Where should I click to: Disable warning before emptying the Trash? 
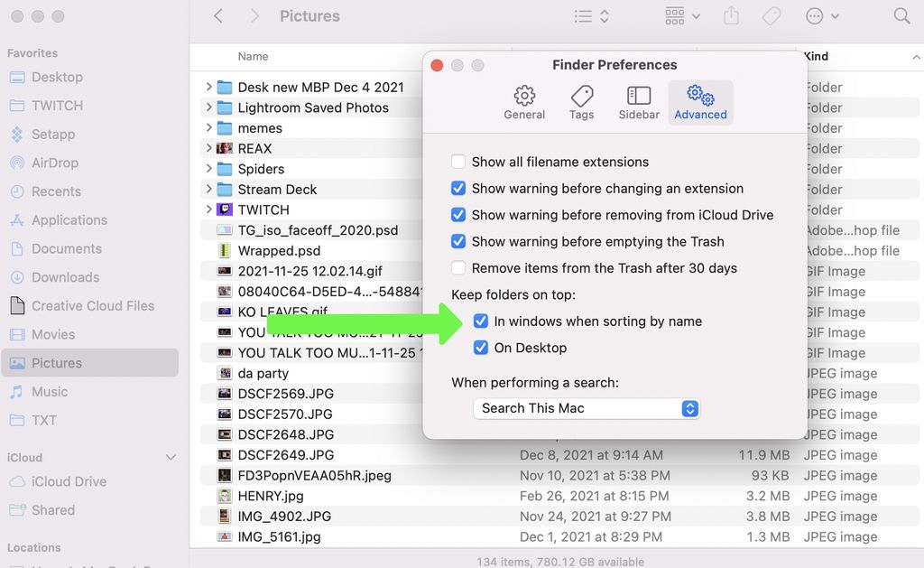(x=458, y=241)
